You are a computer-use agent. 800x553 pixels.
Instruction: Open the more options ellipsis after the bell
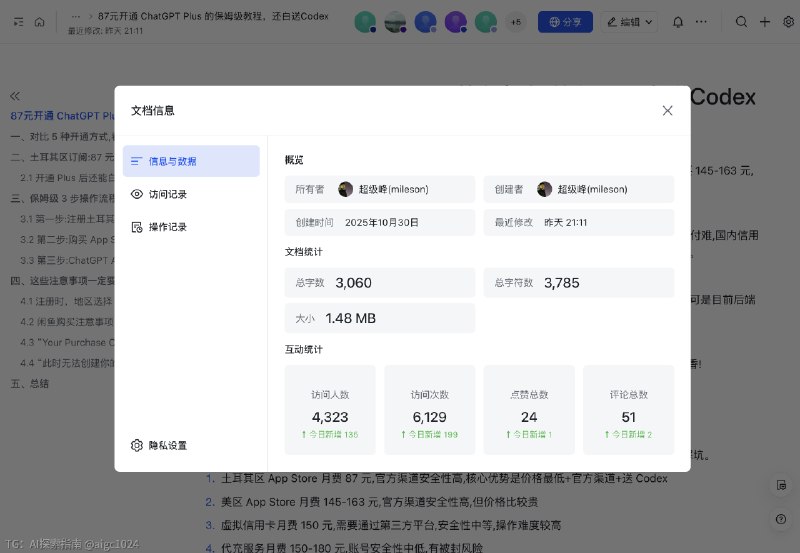[x=701, y=22]
